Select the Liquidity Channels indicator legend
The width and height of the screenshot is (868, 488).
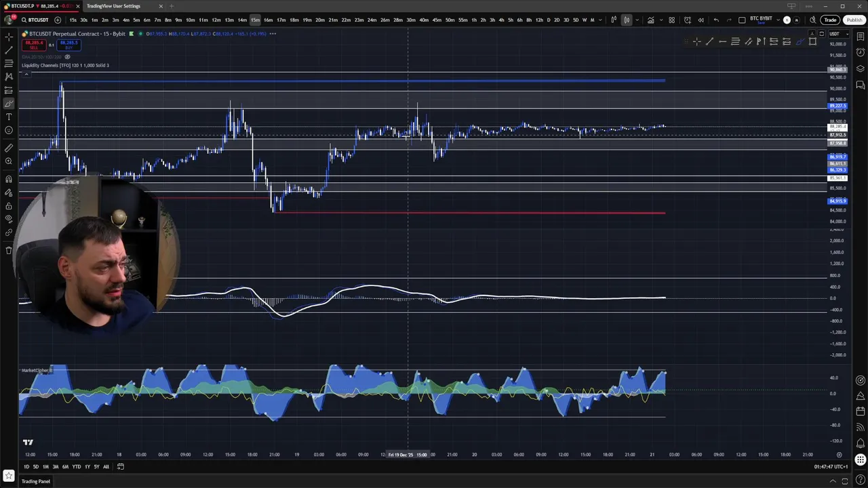(65, 66)
